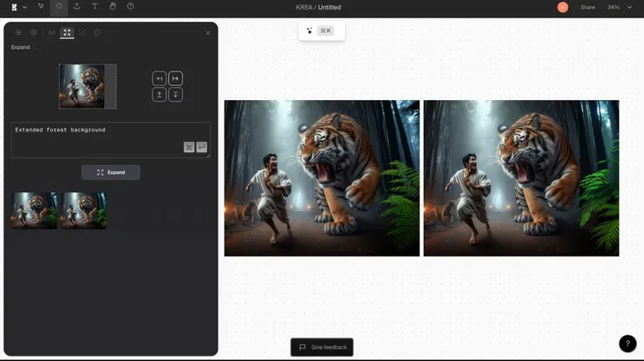
Task: Select the cursor pointer tool
Action: click(x=41, y=6)
